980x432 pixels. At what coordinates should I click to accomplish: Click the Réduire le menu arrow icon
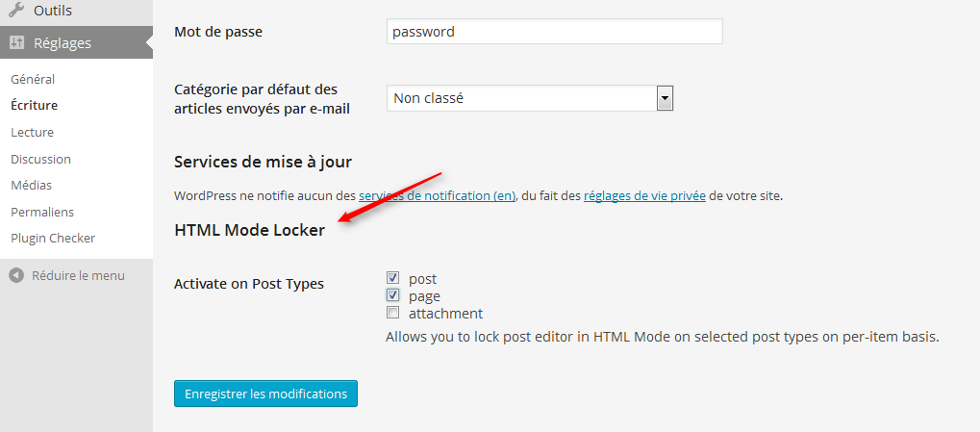pyautogui.click(x=16, y=275)
